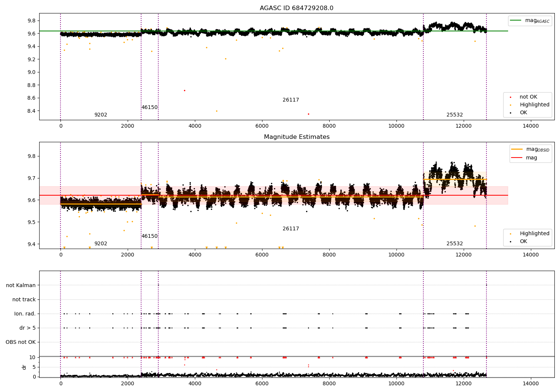Click red not-OK outlier point near magnitude 8.35

click(x=308, y=114)
